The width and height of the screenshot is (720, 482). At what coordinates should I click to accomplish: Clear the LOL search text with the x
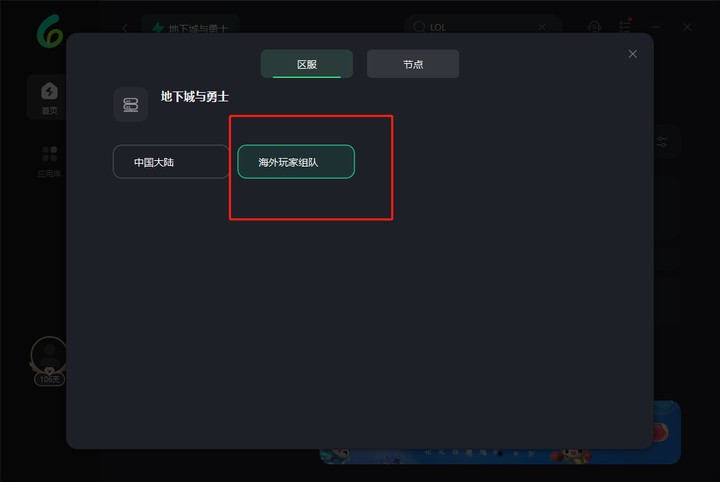pos(543,27)
